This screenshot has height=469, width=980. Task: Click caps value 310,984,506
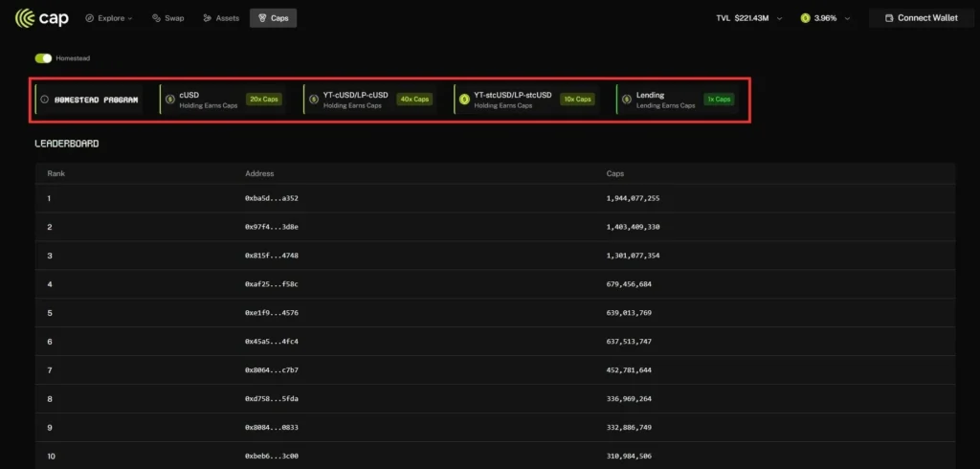point(629,457)
